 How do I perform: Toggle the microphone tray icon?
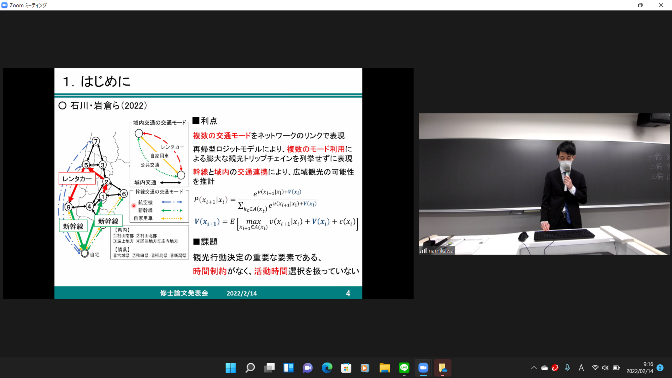pyautogui.click(x=567, y=368)
